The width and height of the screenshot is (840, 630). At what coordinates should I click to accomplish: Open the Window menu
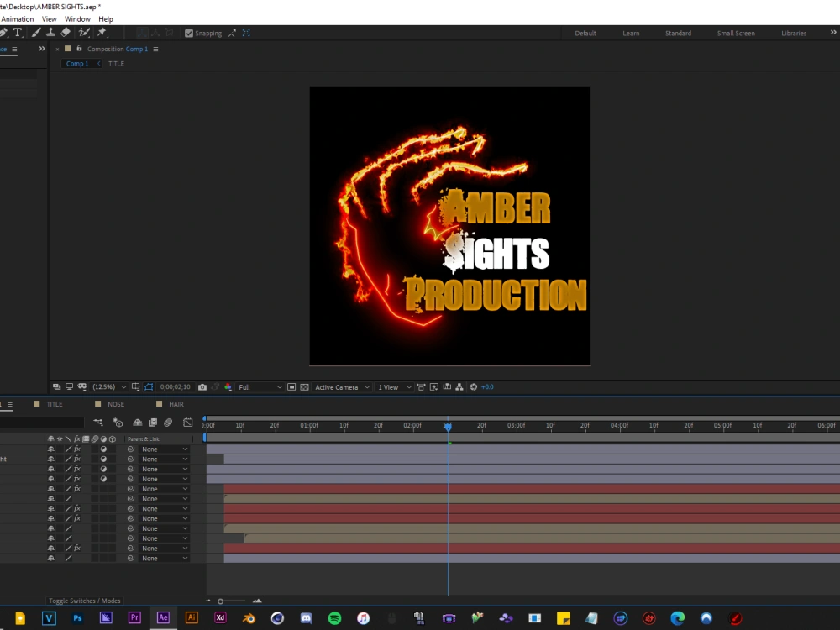point(77,18)
